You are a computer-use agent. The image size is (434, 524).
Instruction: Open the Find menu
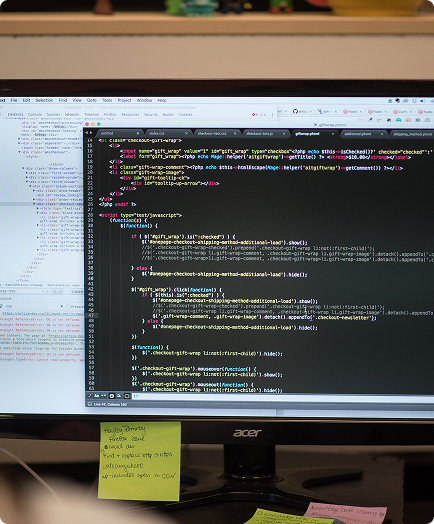[63, 100]
